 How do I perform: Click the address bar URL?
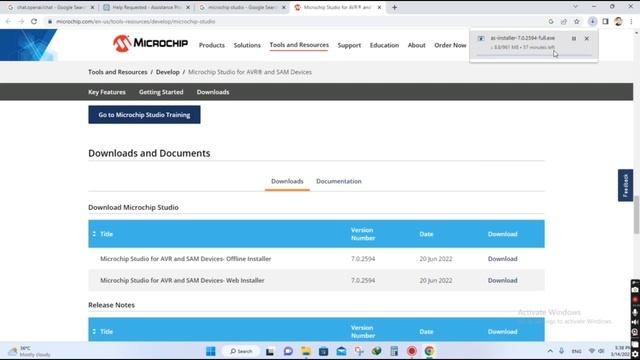click(x=136, y=21)
